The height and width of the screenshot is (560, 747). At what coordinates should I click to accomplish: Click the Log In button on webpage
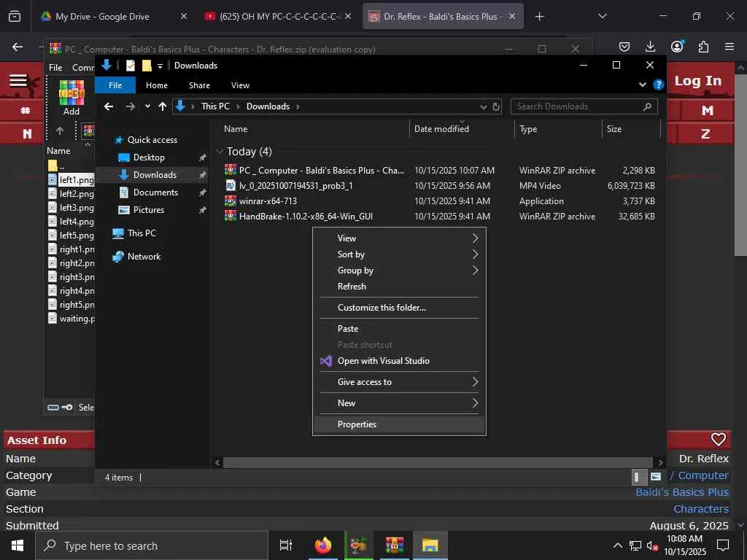697,81
